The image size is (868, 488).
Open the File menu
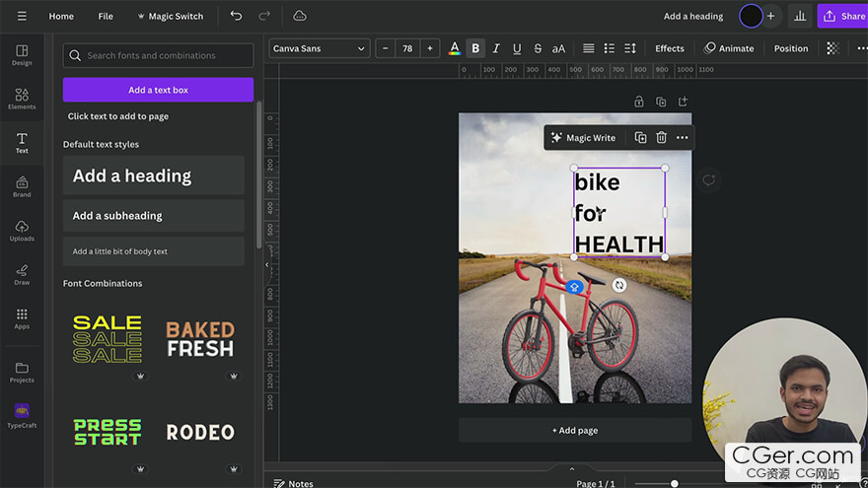pyautogui.click(x=106, y=16)
